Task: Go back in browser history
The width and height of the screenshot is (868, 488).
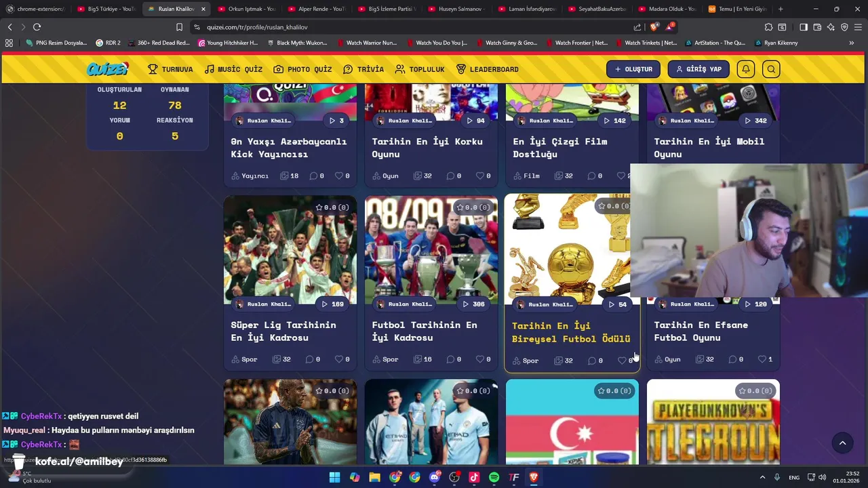Action: pyautogui.click(x=9, y=27)
